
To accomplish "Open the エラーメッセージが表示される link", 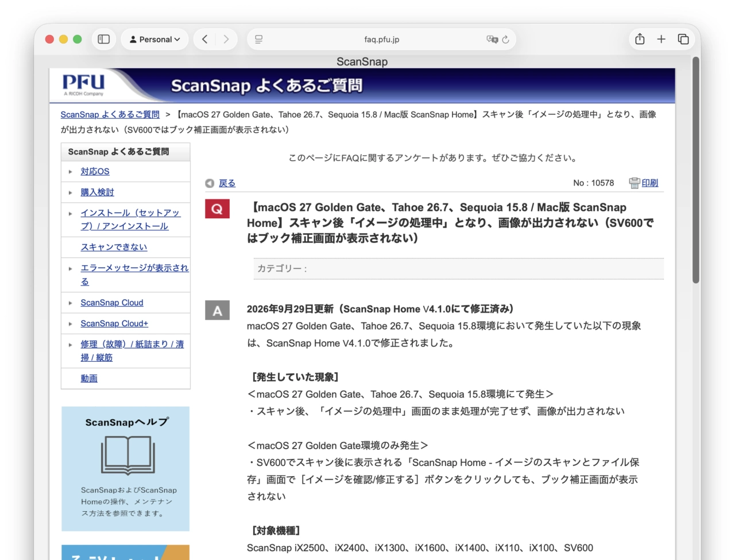I will tap(134, 275).
